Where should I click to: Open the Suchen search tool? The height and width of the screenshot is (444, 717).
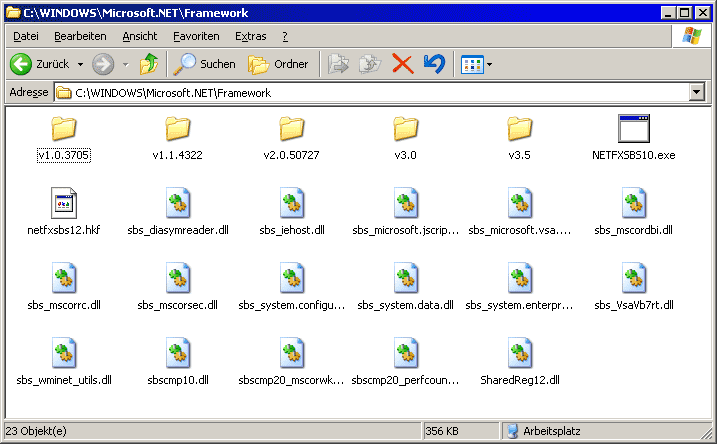tap(204, 64)
